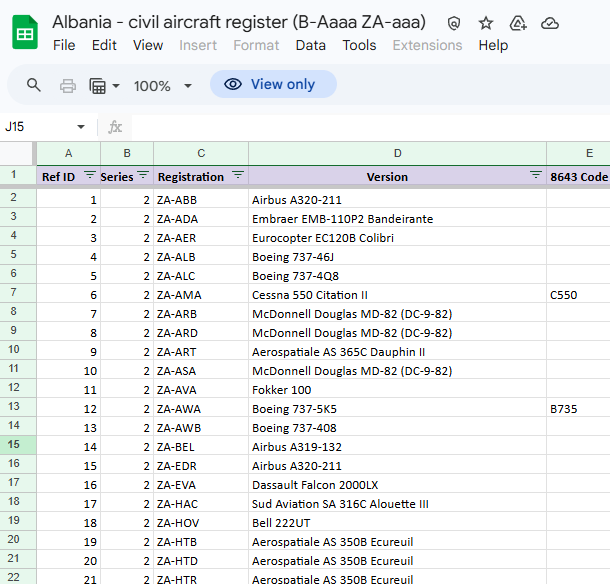Click the shield security status icon

point(454,23)
